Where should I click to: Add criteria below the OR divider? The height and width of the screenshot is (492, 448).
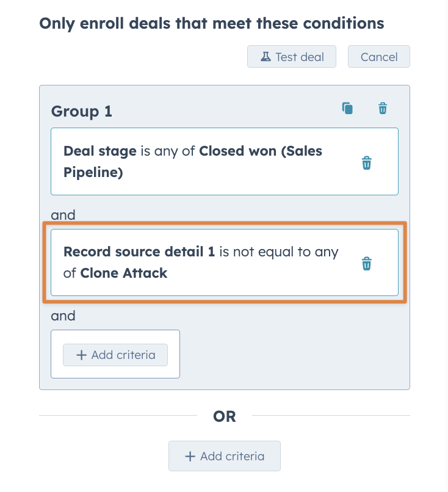[224, 456]
